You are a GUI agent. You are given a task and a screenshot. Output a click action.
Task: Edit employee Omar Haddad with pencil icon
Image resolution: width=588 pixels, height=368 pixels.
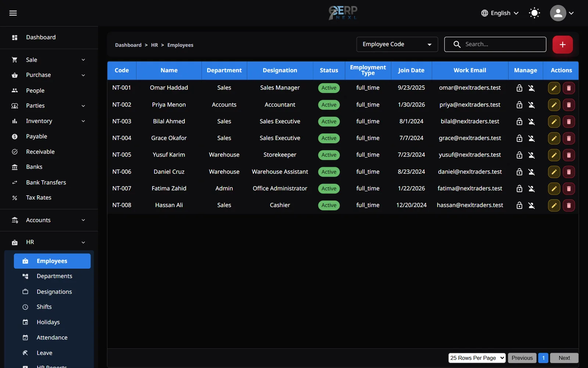pyautogui.click(x=554, y=88)
